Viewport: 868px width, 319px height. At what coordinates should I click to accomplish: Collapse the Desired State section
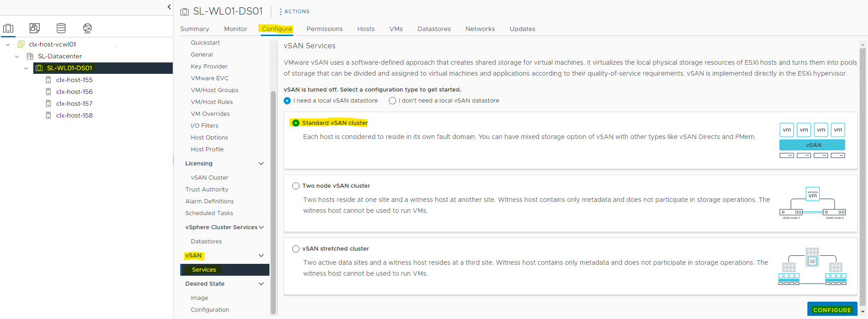(261, 284)
